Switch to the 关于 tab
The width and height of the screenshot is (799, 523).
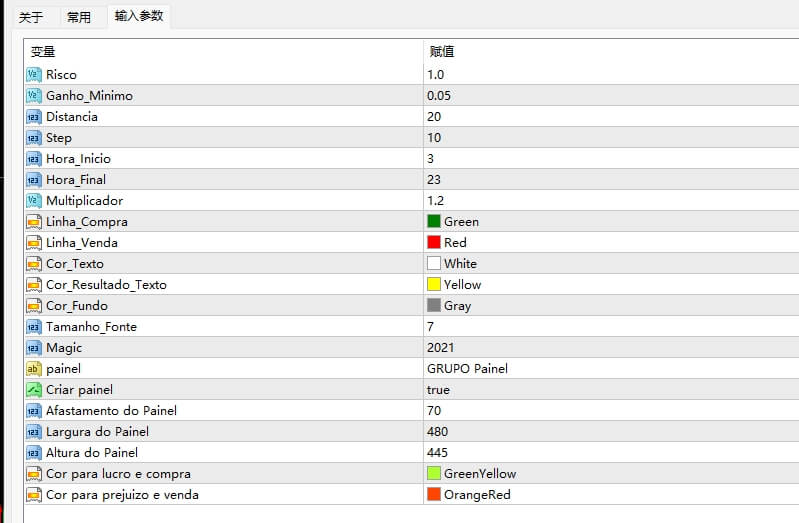click(x=31, y=17)
